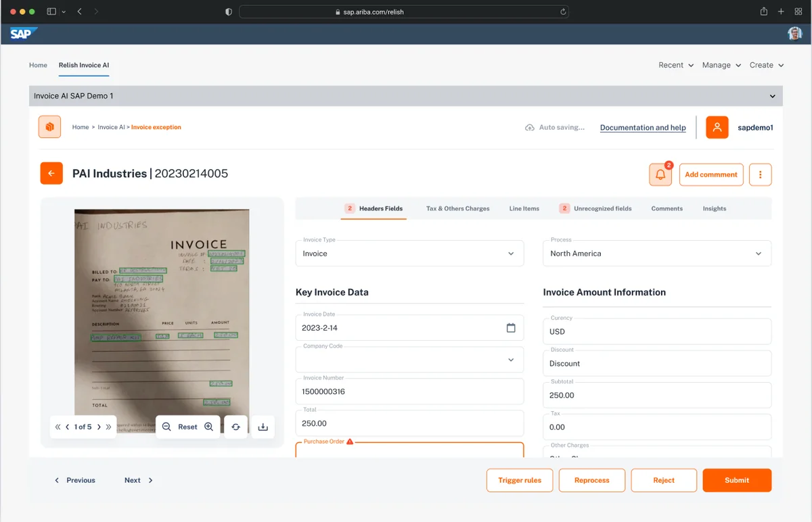Viewport: 812px width, 522px height.
Task: Switch to Tax & Others Charges tab
Action: tap(458, 208)
